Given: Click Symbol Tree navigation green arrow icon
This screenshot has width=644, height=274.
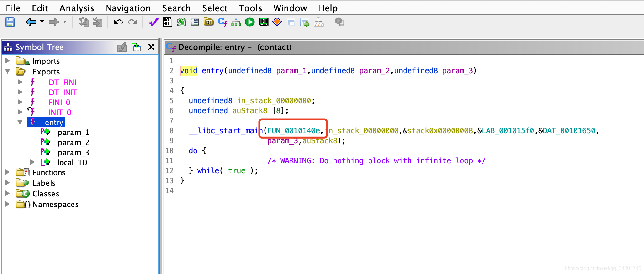Looking at the screenshot, I should (136, 47).
